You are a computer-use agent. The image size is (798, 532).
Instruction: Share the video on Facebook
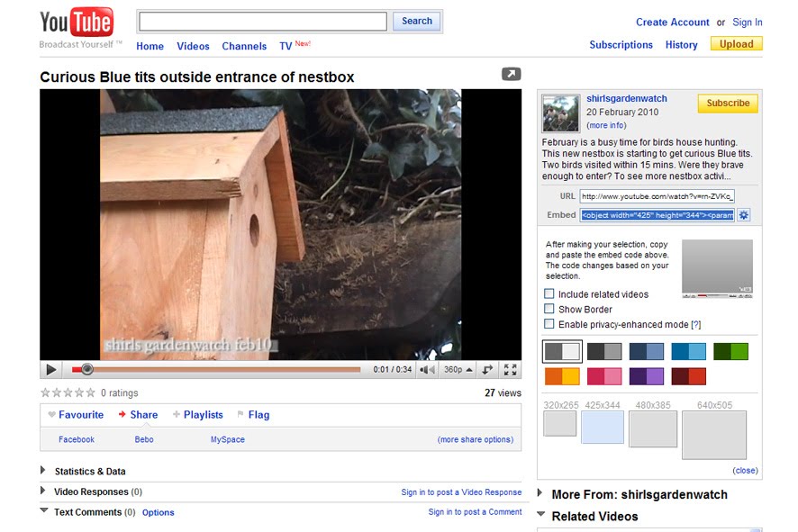tap(77, 439)
